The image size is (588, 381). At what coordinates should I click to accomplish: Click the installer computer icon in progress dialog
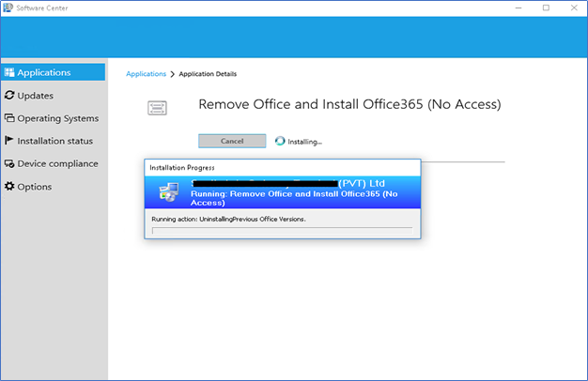(x=169, y=192)
